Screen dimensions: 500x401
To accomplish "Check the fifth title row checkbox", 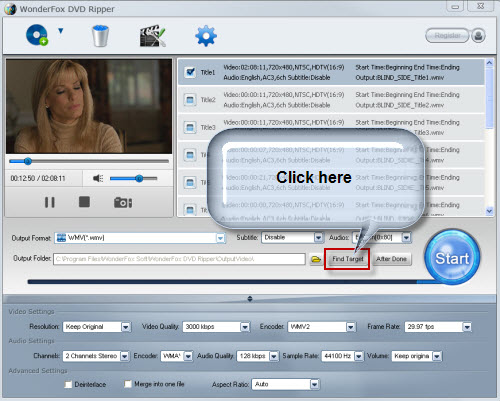I will (x=190, y=183).
